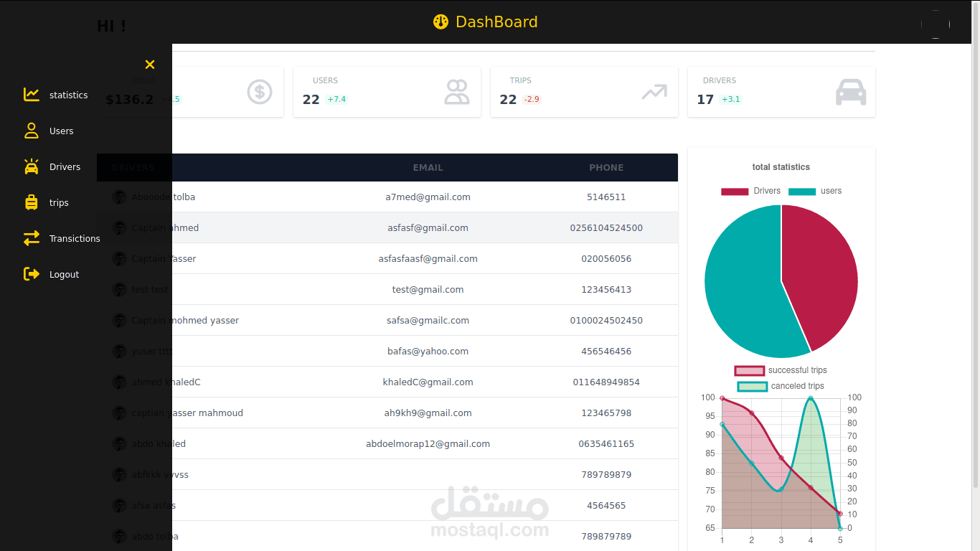Click the total statistics chart title
Image resolution: width=980 pixels, height=551 pixels.
[781, 167]
